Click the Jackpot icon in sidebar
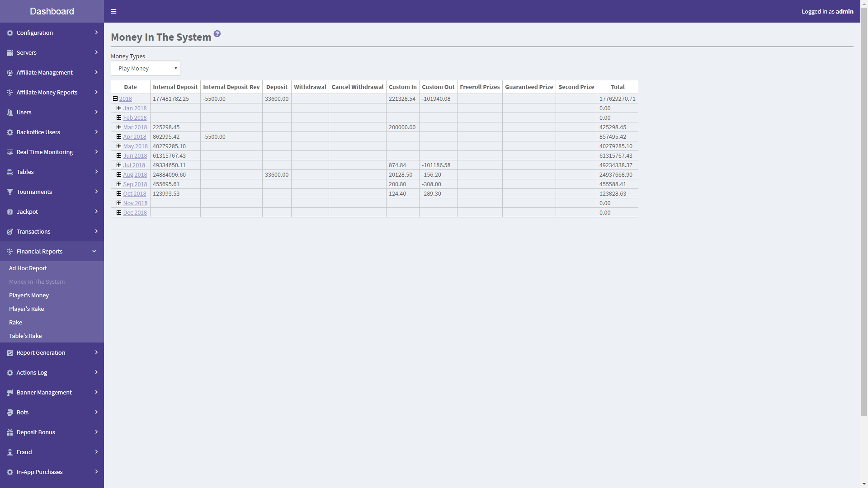This screenshot has height=488, width=868. (10, 211)
